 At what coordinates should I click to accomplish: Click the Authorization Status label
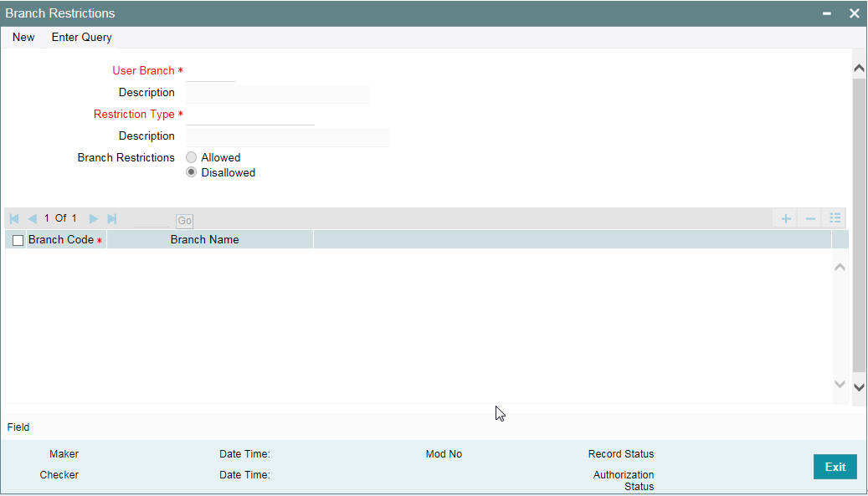tap(624, 480)
